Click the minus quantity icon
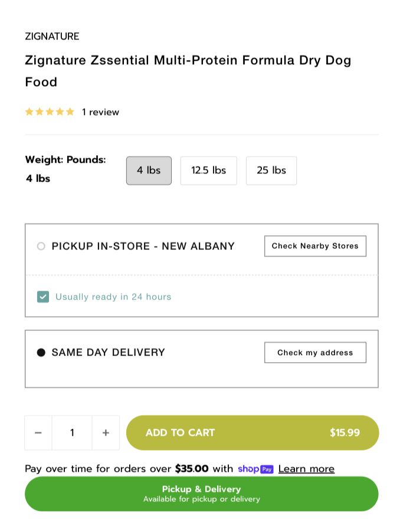The height and width of the screenshot is (532, 400). [x=38, y=433]
